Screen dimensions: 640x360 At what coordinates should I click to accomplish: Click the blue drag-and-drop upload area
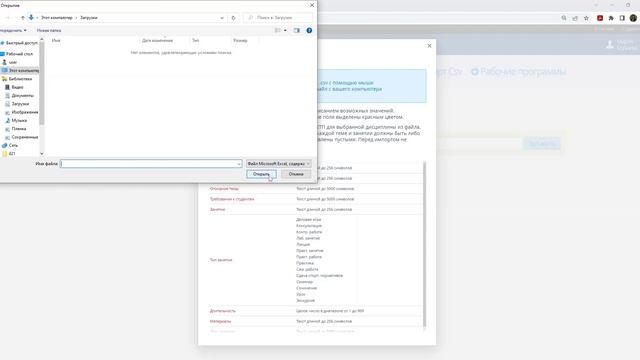pyautogui.click(x=372, y=86)
